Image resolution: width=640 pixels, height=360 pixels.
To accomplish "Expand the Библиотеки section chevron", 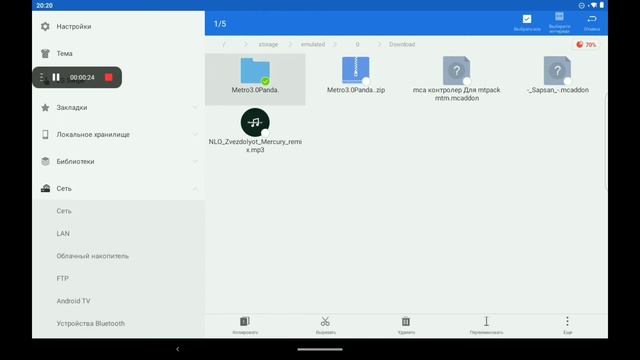I will click(195, 161).
